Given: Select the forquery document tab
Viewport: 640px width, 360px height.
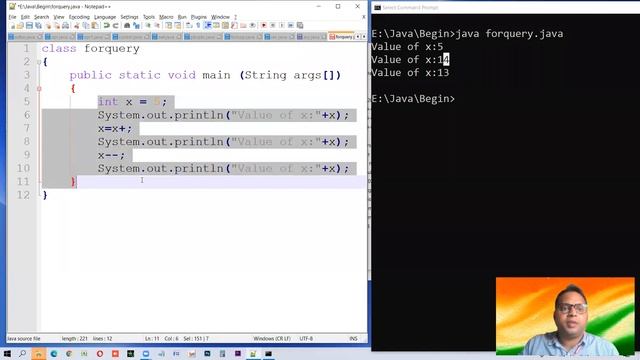Looking at the screenshot, I should point(341,37).
